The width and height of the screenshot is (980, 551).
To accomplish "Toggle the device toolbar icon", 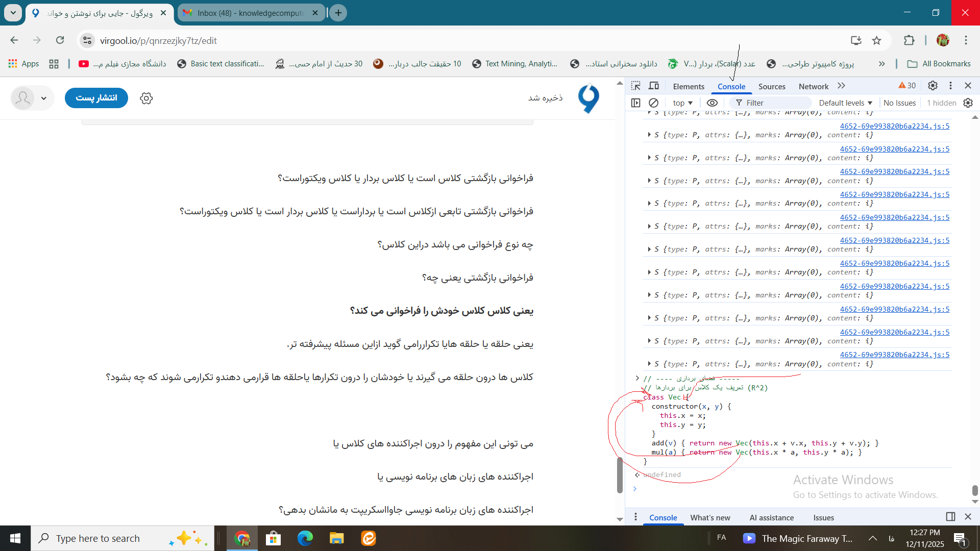I will 654,86.
